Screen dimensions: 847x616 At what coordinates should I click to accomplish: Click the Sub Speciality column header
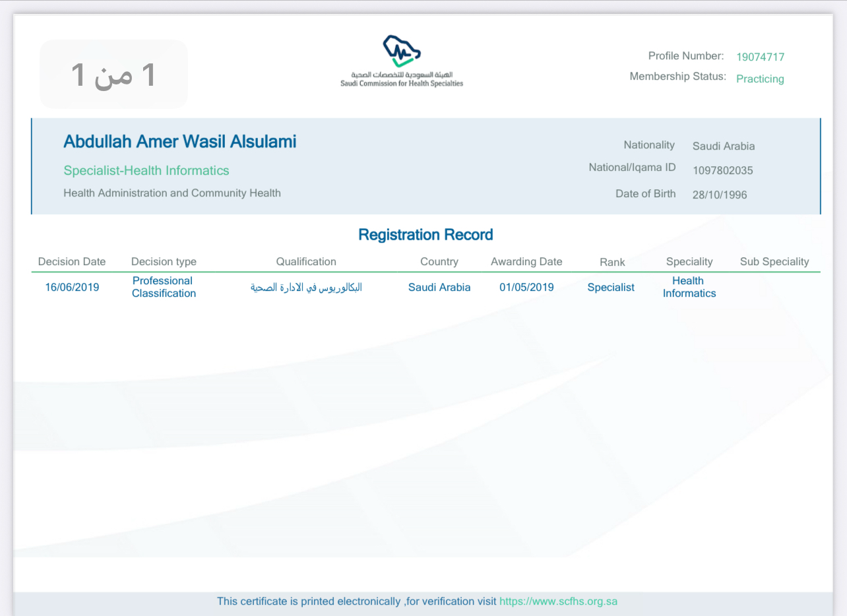tap(774, 262)
